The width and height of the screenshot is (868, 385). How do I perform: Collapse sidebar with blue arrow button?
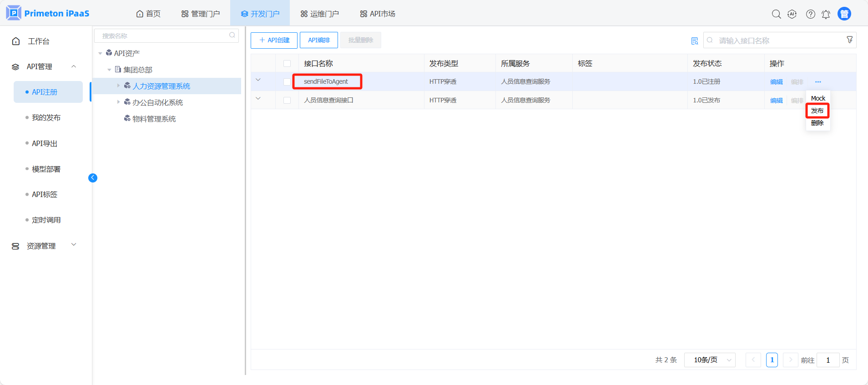click(x=93, y=178)
